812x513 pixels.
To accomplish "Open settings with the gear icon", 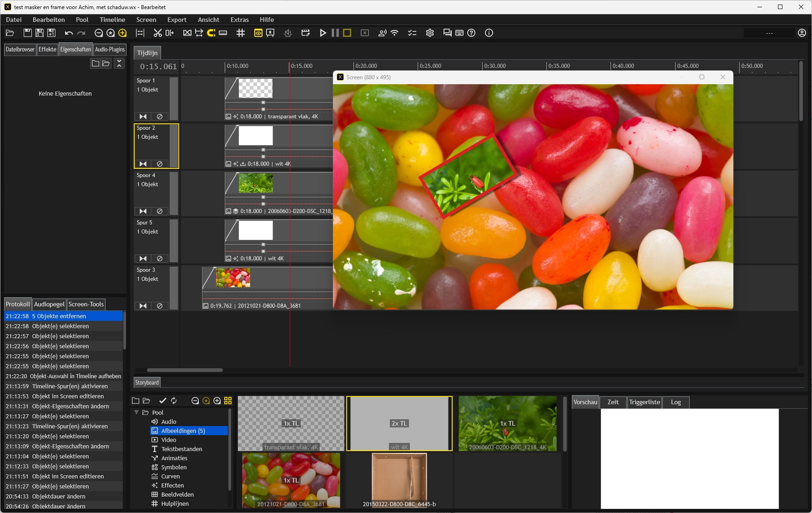I will [x=429, y=33].
